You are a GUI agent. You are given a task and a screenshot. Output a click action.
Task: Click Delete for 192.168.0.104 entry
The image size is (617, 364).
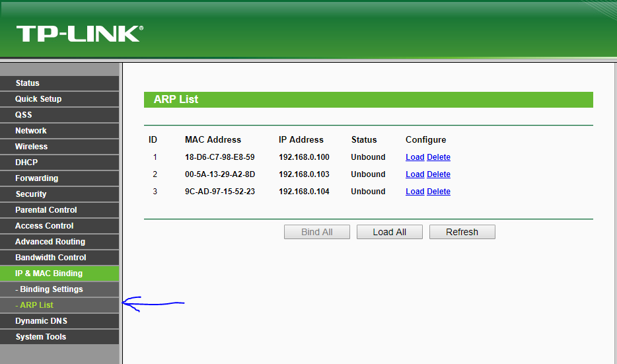tap(439, 192)
